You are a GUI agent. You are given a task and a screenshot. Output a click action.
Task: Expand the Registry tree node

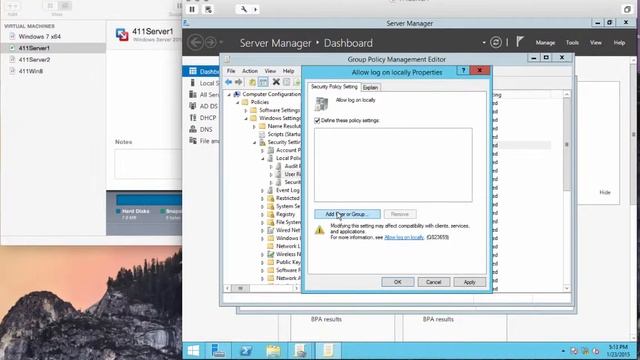pos(262,214)
